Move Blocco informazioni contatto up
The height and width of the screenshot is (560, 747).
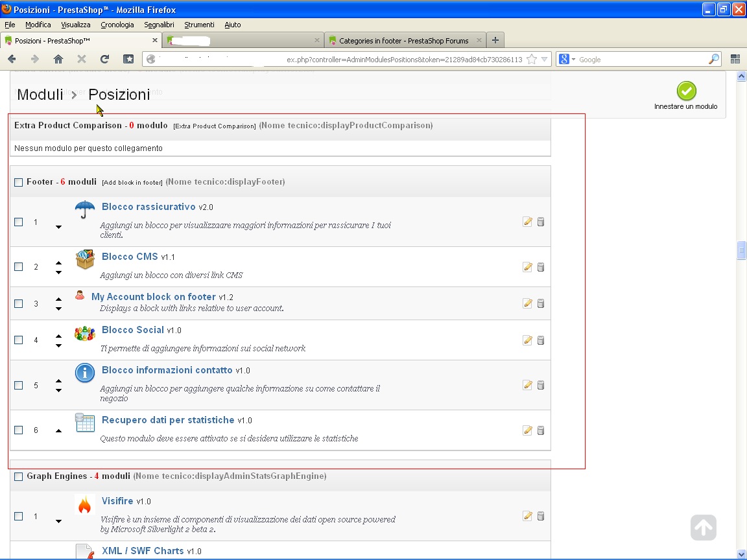[58, 381]
